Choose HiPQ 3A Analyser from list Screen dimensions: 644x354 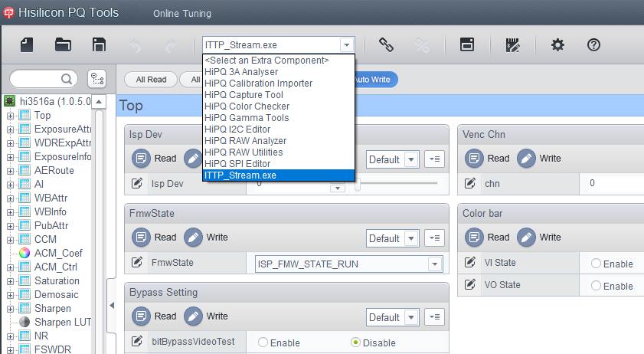click(279, 72)
